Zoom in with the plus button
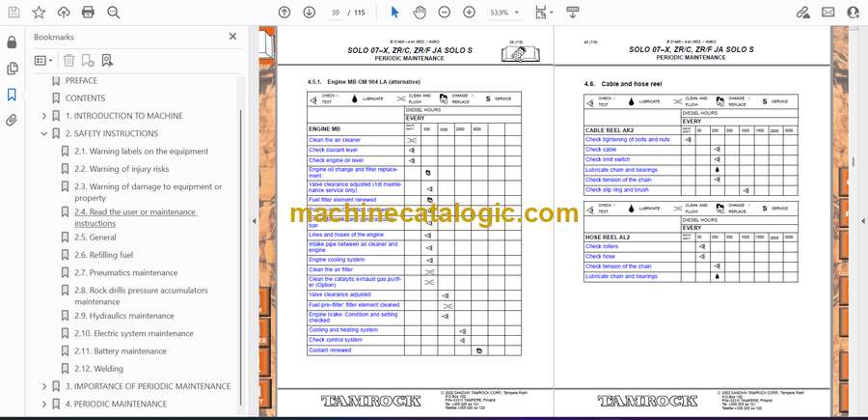This screenshot has width=868, height=420. tap(469, 13)
